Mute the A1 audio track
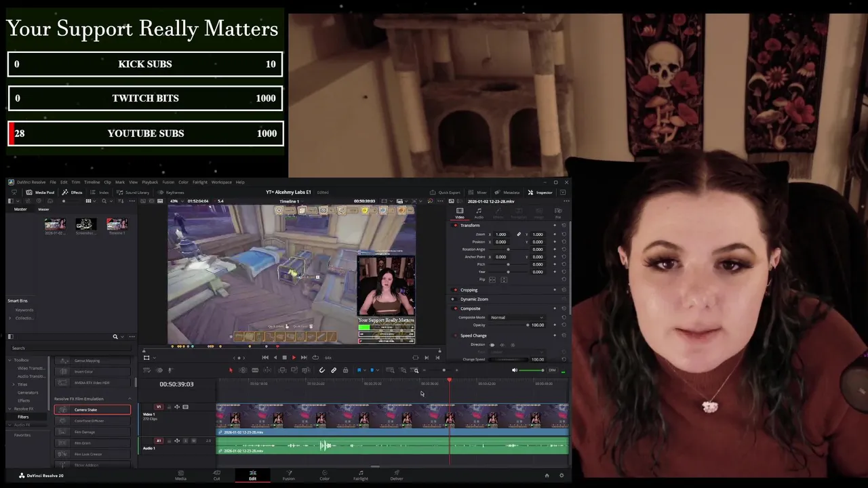Viewport: 868px width, 488px height. [x=194, y=441]
